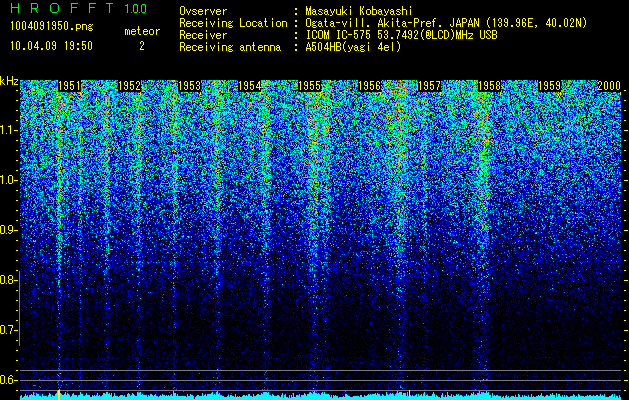Click the 1954 time marker

(250, 86)
